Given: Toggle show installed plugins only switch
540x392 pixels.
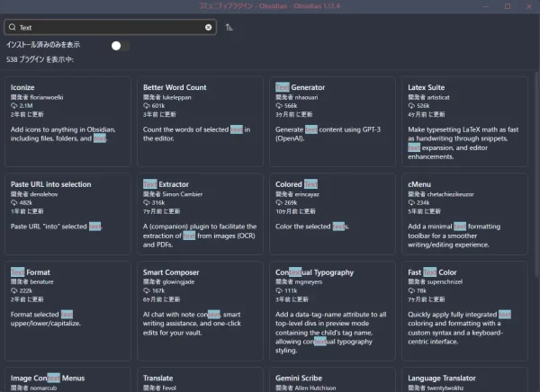Looking at the screenshot, I should pos(121,46).
